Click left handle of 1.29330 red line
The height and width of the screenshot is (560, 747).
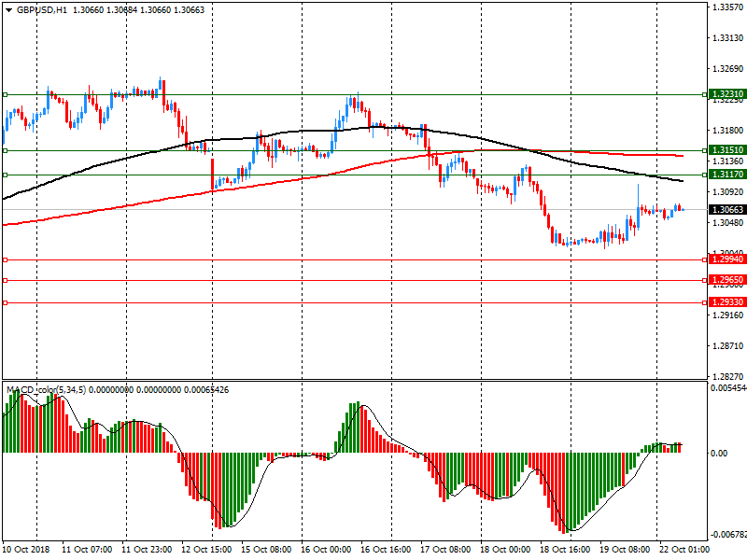[x=5, y=302]
